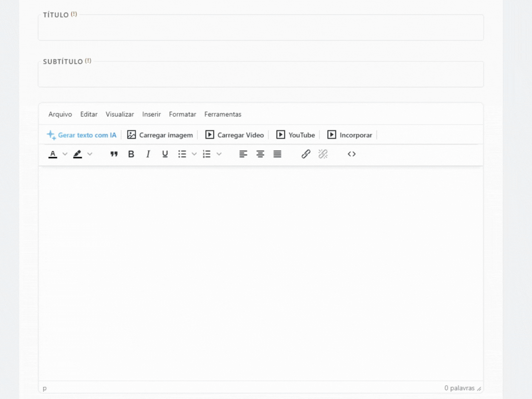Click into the Título input field

coord(261,28)
